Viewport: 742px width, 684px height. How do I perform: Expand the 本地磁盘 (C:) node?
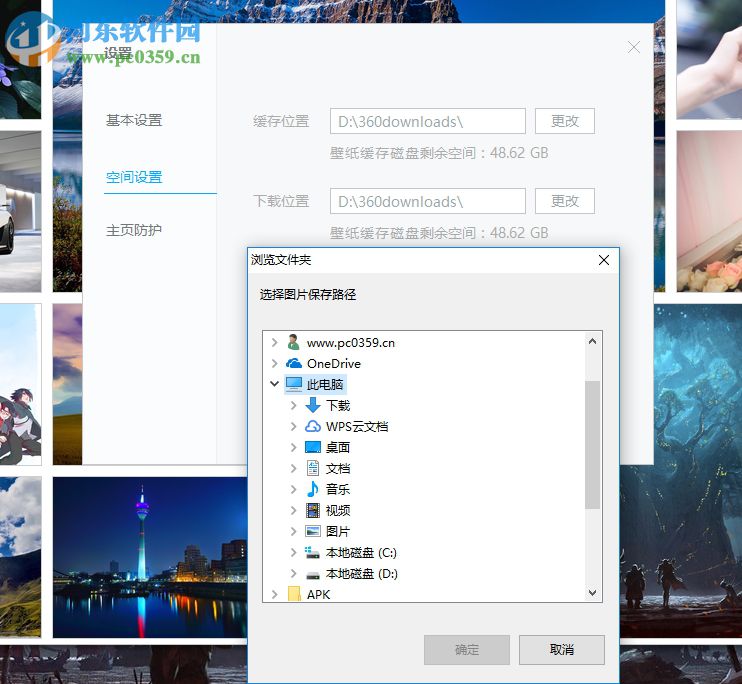point(293,552)
